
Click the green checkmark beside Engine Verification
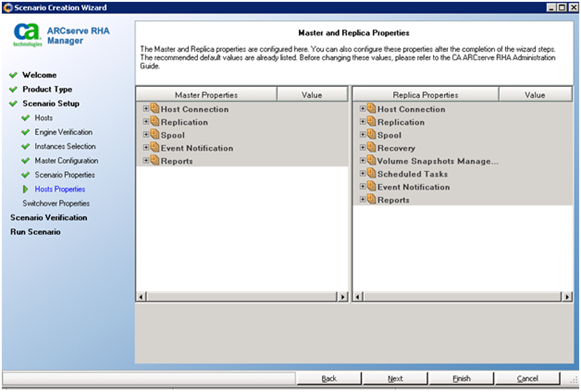(26, 132)
